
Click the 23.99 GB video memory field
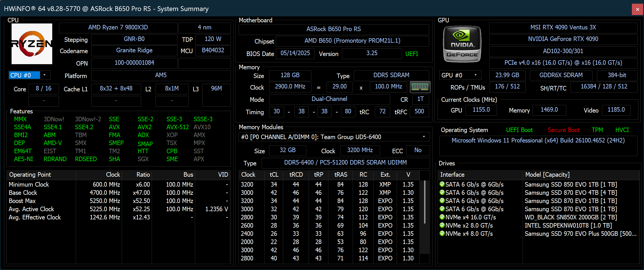(x=507, y=75)
